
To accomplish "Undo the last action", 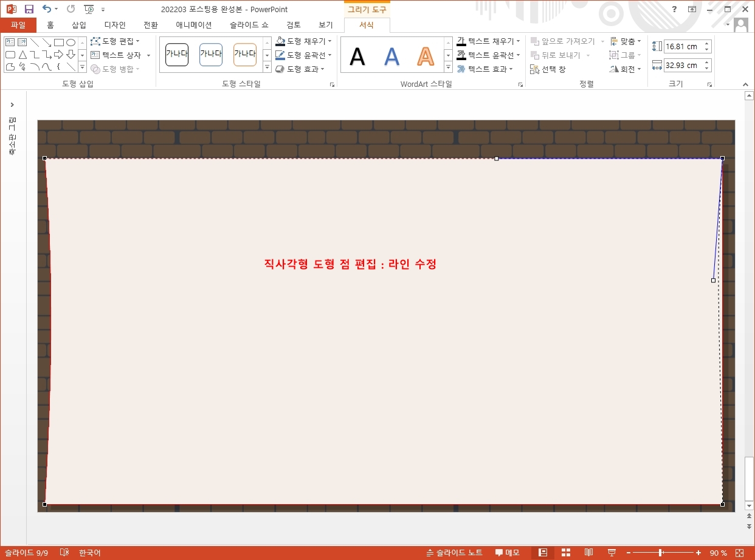I will [x=47, y=9].
